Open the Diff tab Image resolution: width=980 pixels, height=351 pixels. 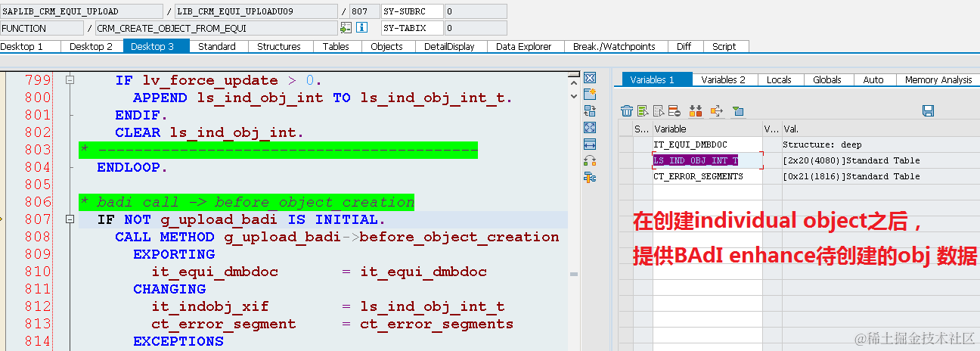[684, 46]
